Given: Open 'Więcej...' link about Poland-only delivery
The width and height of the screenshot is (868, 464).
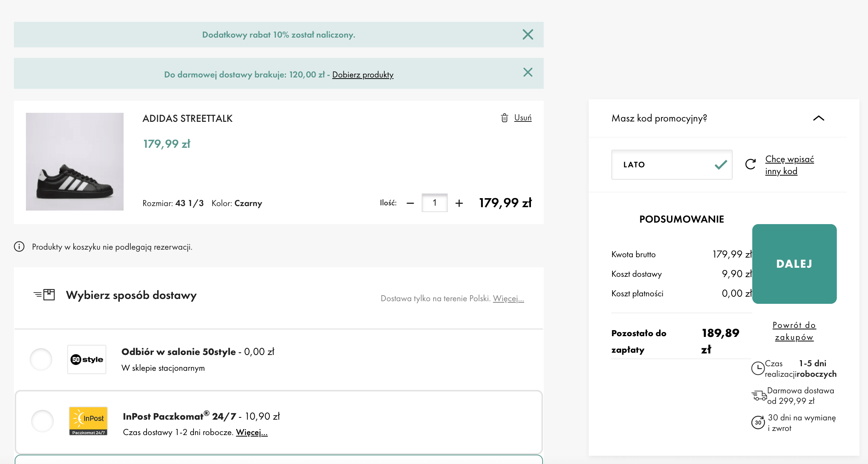Looking at the screenshot, I should (508, 299).
